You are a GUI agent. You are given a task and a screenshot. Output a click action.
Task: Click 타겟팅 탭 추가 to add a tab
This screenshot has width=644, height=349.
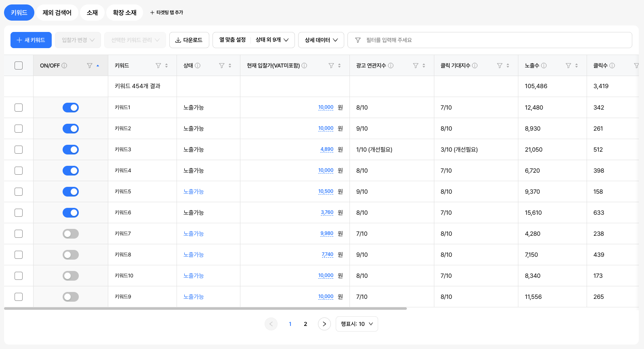click(x=166, y=13)
